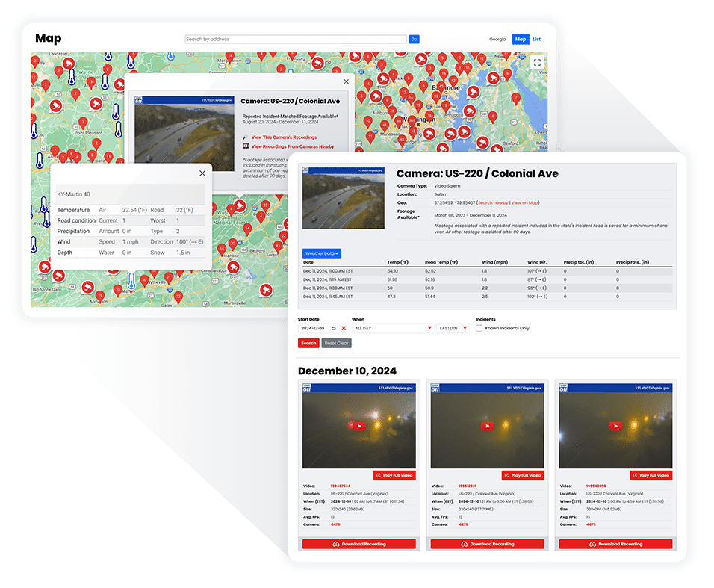The width and height of the screenshot is (714, 588).
Task: Toggle fullscreen using the expand icon on the map
Action: pyautogui.click(x=537, y=63)
